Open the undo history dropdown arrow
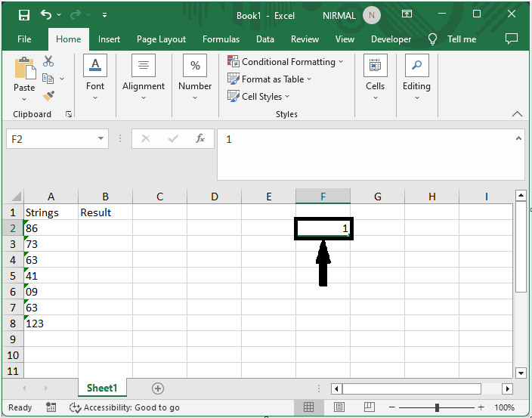532x418 pixels. (x=59, y=14)
